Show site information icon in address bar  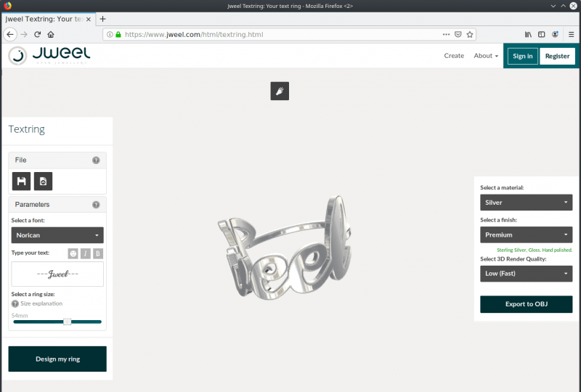tap(110, 34)
